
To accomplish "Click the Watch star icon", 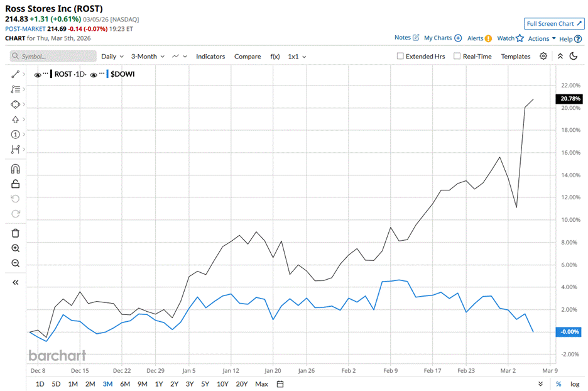I will point(520,38).
